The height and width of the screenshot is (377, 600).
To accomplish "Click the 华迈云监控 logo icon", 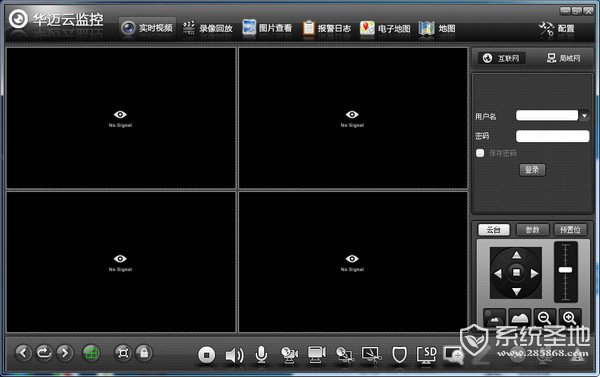I will (18, 19).
